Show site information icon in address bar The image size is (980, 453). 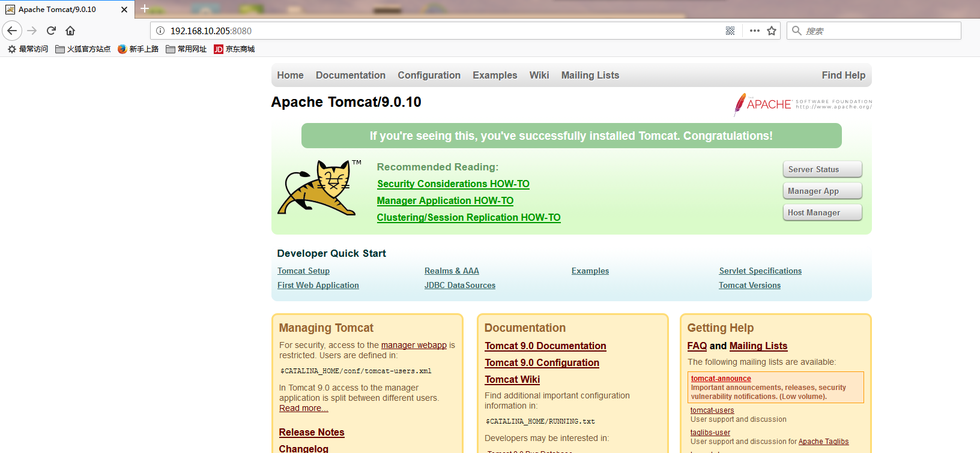pos(160,31)
